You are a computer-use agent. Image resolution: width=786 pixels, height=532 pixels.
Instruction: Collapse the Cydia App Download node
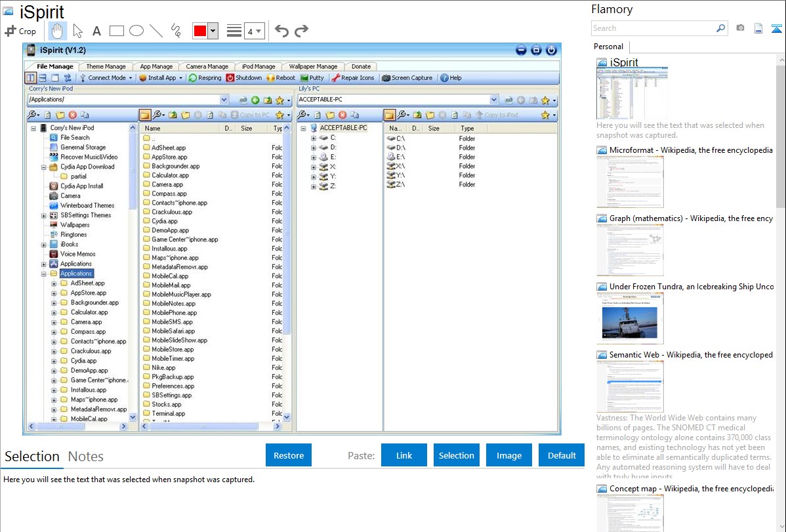pyautogui.click(x=43, y=167)
